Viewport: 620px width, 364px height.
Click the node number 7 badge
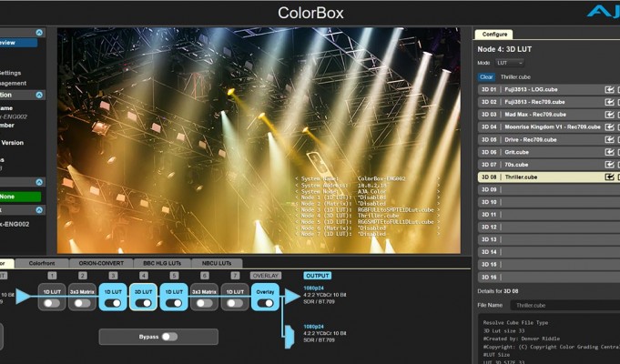click(x=235, y=276)
